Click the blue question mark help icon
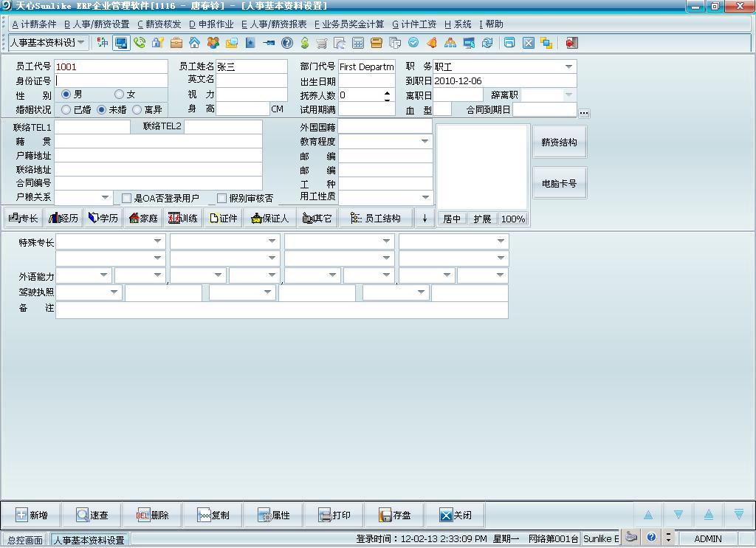The image size is (756, 548). pos(287,43)
